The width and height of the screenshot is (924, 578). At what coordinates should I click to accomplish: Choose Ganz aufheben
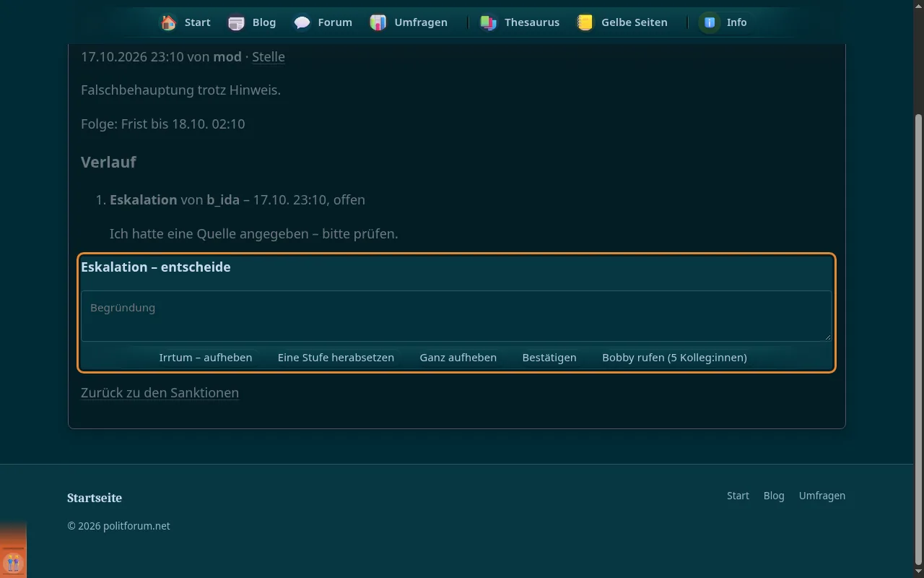(458, 357)
